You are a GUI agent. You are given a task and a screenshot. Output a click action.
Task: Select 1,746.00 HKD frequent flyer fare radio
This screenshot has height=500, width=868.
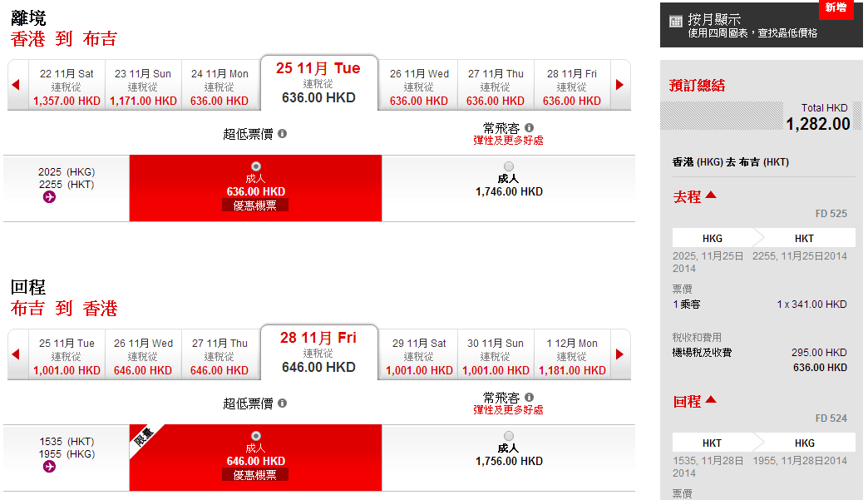(509, 166)
